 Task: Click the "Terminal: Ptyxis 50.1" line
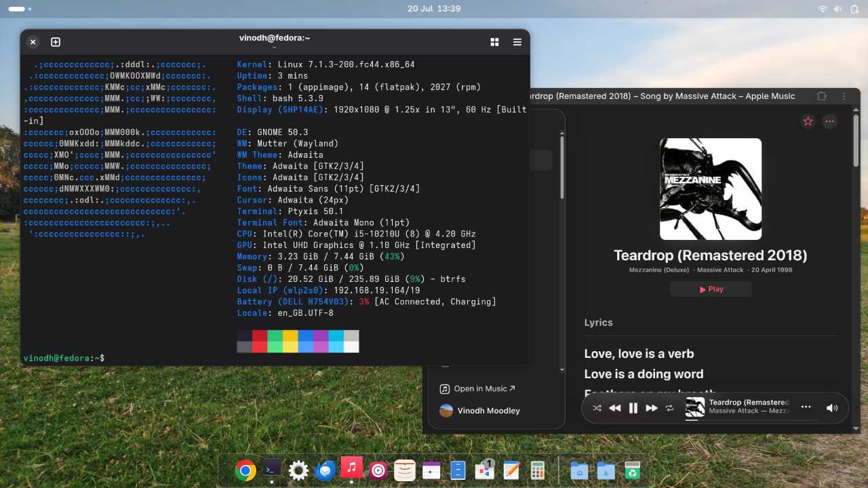click(290, 211)
